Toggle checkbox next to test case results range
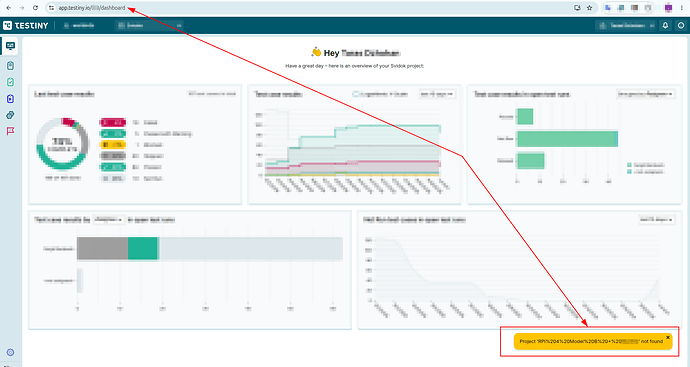Viewport: 690px width, 367px height. pyautogui.click(x=356, y=94)
